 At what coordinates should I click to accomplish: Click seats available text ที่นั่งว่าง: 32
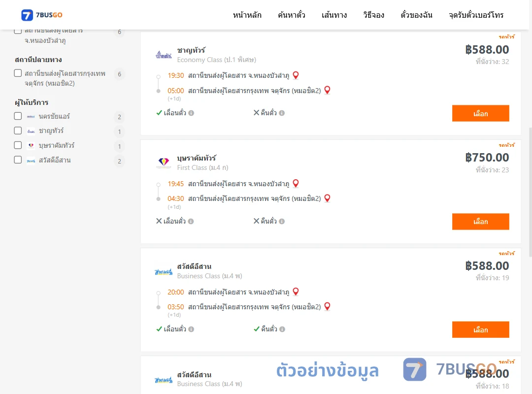[492, 62]
